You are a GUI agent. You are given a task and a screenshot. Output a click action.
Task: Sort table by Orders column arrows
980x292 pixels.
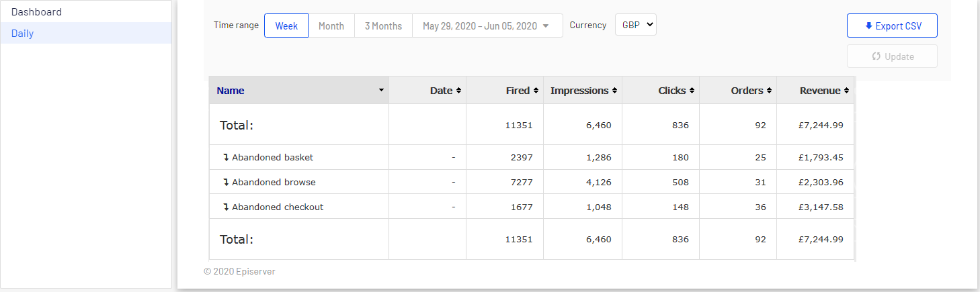[769, 91]
